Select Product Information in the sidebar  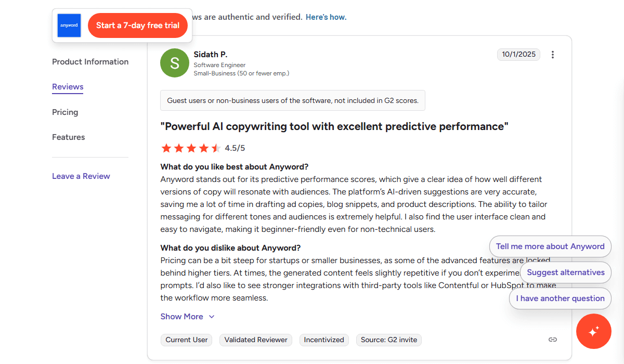90,61
